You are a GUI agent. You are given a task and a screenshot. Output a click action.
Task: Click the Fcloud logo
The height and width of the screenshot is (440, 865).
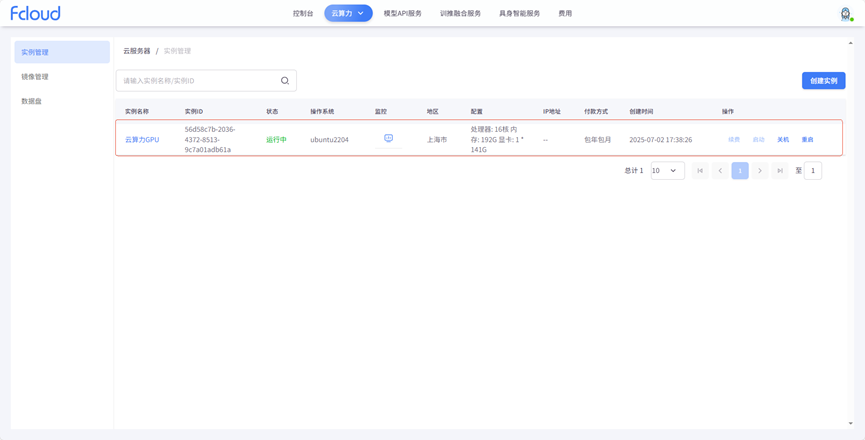[x=35, y=13]
